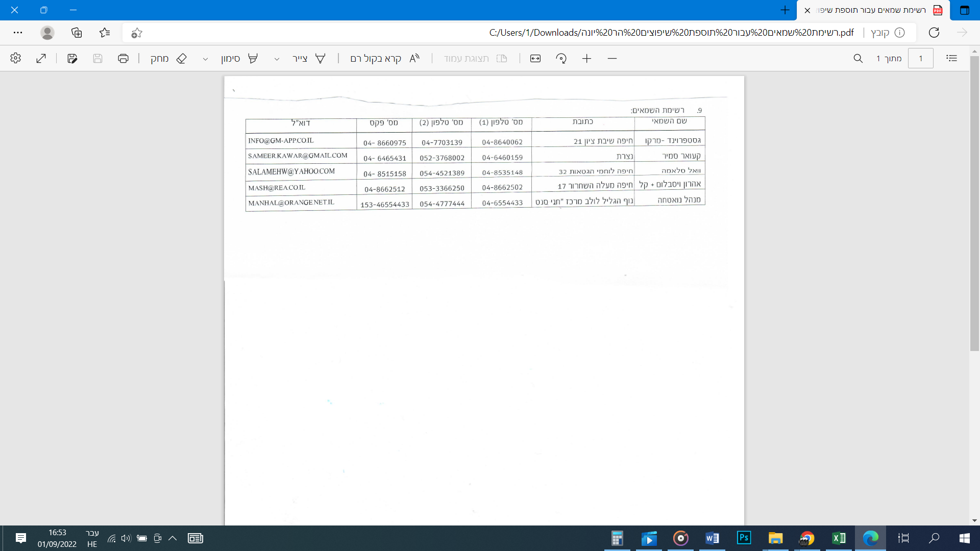The image size is (980, 551).
Task: Open the table of contents panel
Action: point(951,58)
